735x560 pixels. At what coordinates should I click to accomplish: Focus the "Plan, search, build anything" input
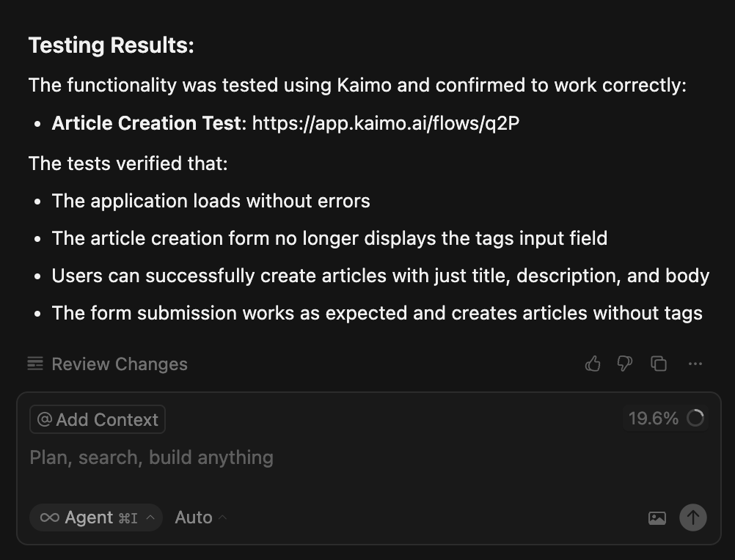(293, 457)
